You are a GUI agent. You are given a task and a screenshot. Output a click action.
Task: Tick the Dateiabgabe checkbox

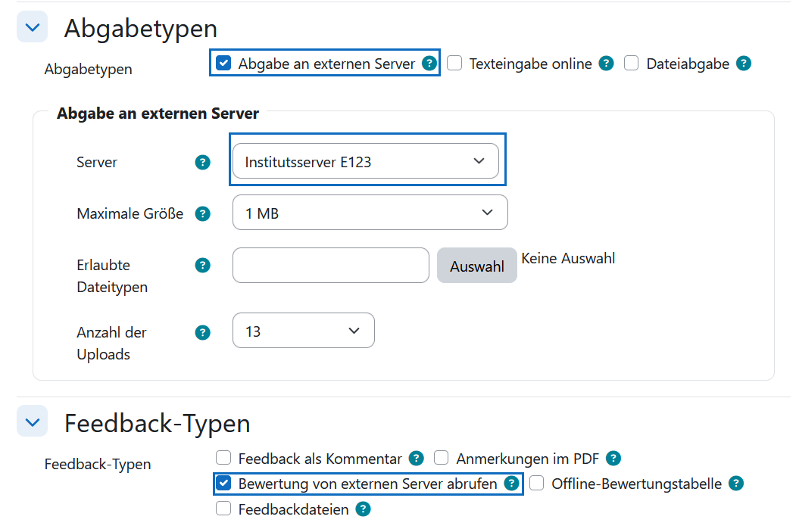(x=632, y=64)
